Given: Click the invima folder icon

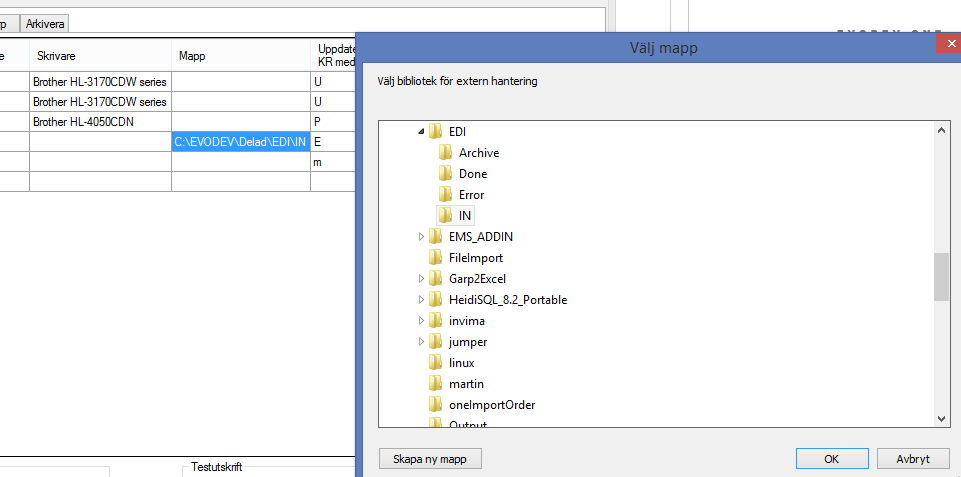Looking at the screenshot, I should [x=435, y=321].
